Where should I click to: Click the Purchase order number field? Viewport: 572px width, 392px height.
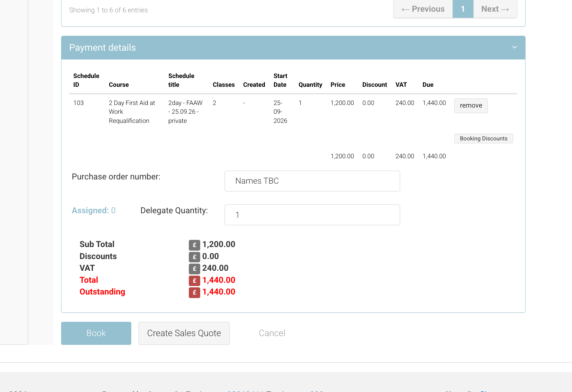[x=312, y=181]
